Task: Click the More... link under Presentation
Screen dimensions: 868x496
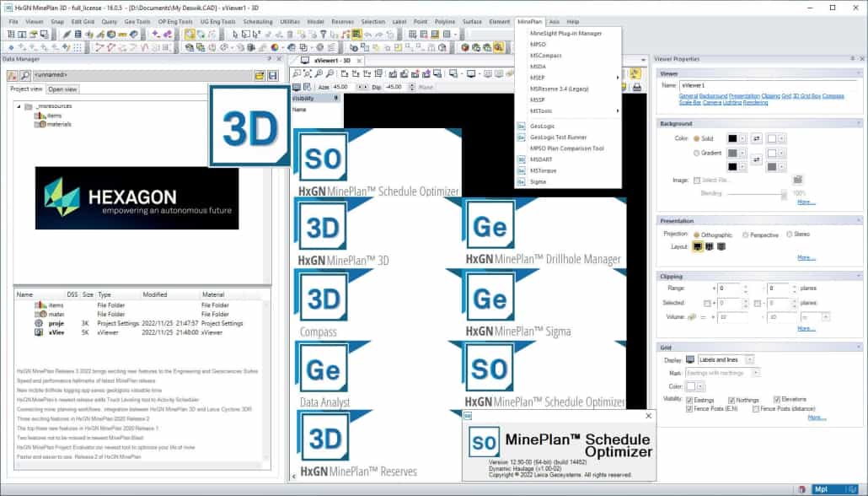Action: point(806,257)
